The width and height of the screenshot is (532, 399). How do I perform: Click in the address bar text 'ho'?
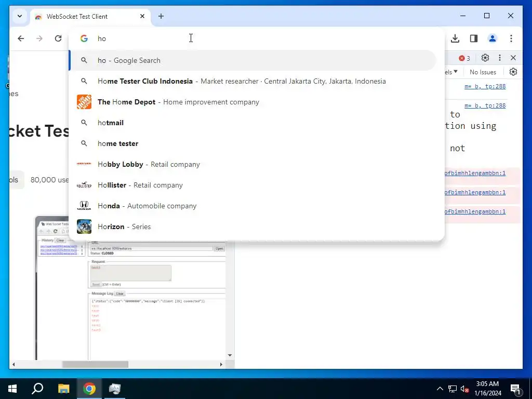point(102,38)
